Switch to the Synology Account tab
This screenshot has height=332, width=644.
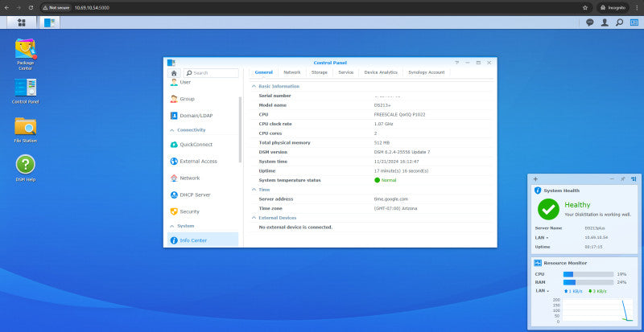click(427, 72)
